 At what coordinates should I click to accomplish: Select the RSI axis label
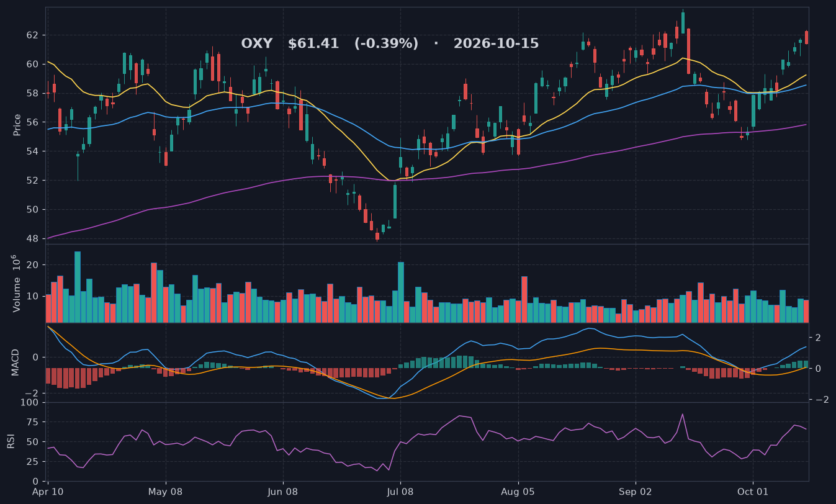point(11,442)
